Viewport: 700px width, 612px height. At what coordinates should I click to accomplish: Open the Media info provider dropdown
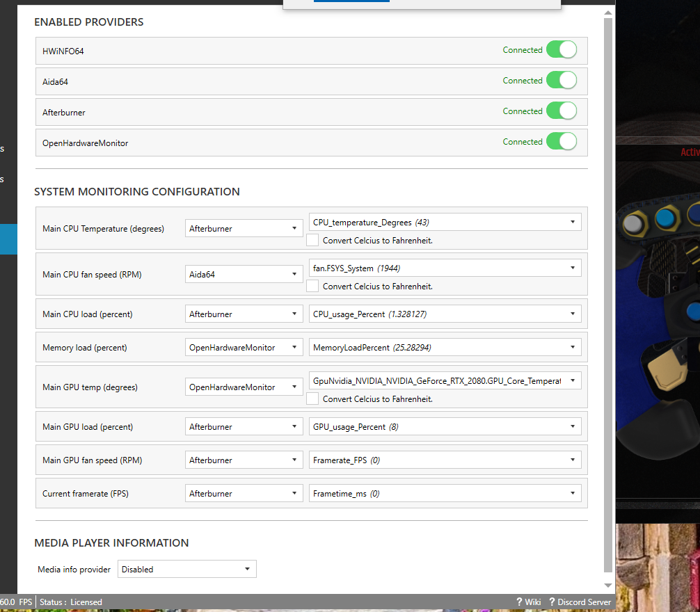[186, 569]
